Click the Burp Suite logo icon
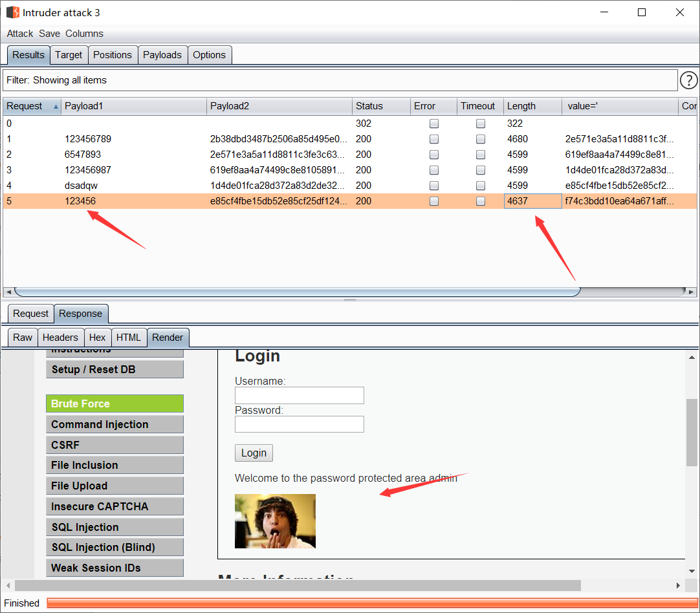 (12, 12)
